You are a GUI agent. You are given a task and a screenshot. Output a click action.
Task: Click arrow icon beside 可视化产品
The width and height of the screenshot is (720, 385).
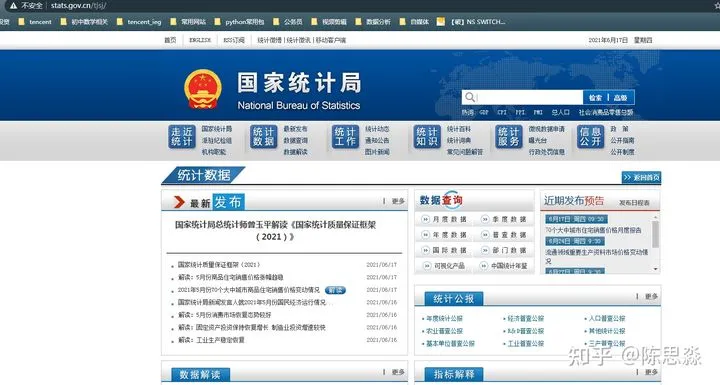pyautogui.click(x=427, y=266)
